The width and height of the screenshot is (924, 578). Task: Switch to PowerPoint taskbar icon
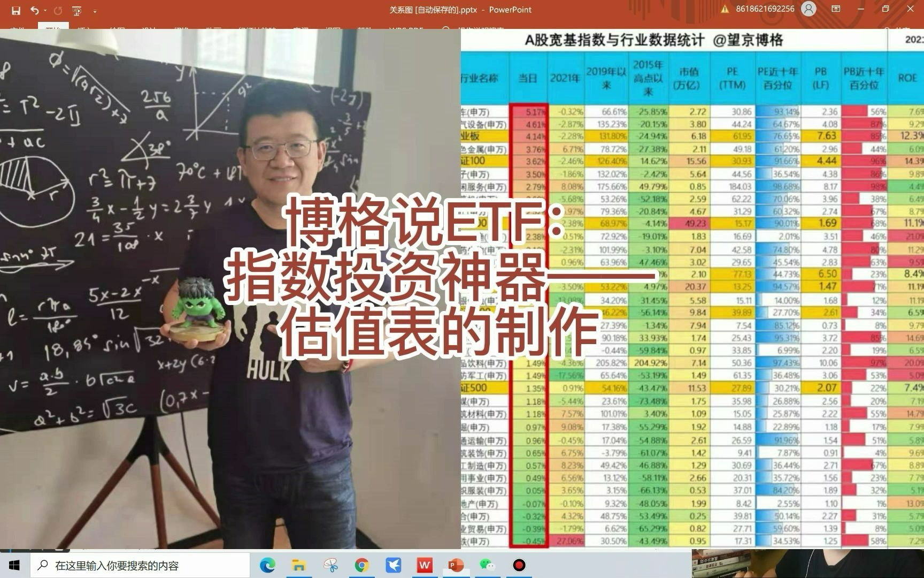point(456,565)
